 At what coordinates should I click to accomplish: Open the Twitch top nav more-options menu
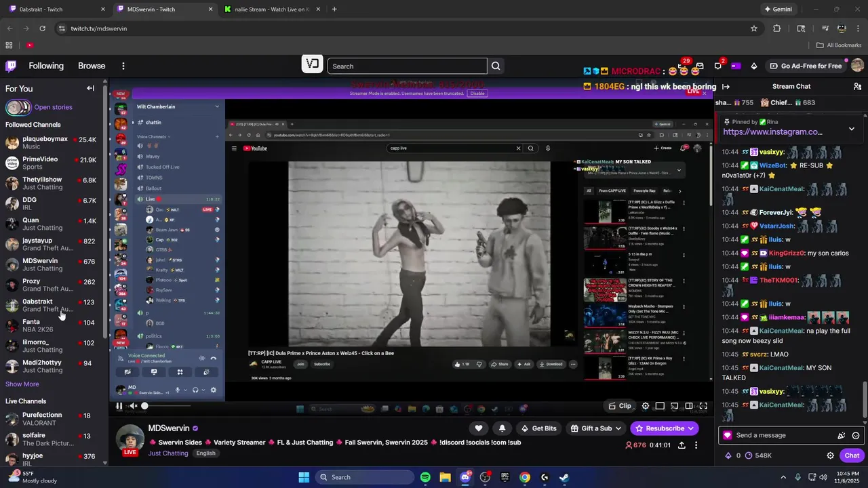123,66
